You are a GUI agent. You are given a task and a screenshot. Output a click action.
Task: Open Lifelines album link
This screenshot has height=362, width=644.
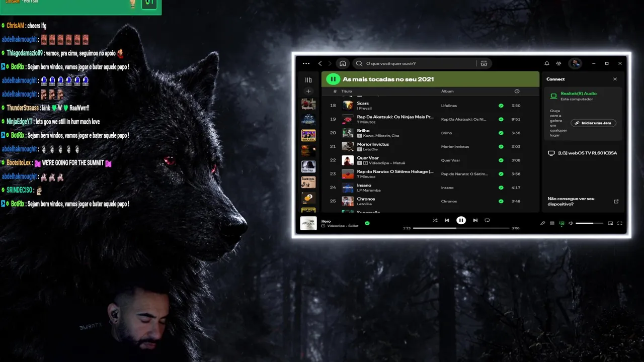coord(449,106)
